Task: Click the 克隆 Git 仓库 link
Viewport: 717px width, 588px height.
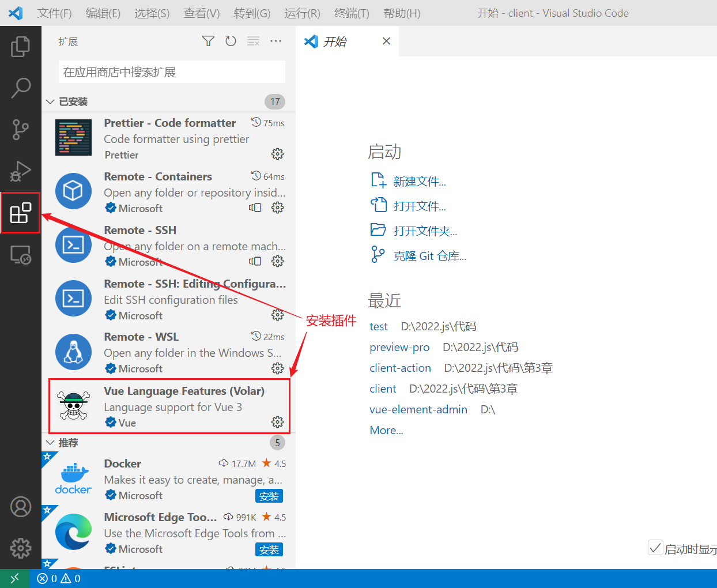Action: tap(429, 256)
